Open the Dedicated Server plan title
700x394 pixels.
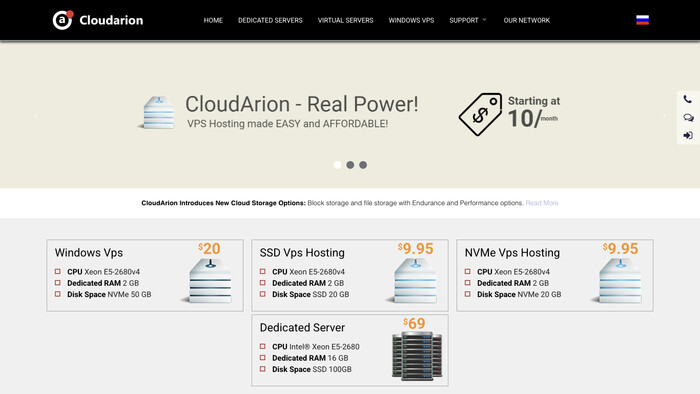[302, 328]
